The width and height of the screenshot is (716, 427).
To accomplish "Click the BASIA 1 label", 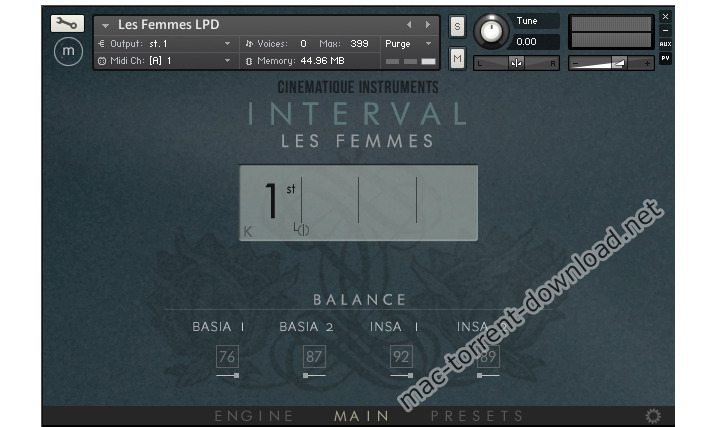I will click(218, 327).
